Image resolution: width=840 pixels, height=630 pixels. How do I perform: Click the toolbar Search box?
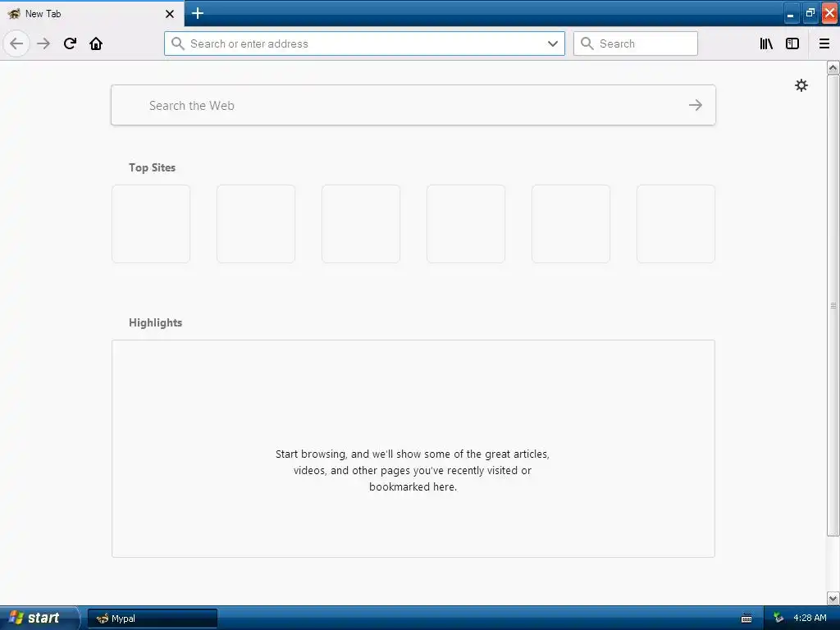pyautogui.click(x=636, y=43)
